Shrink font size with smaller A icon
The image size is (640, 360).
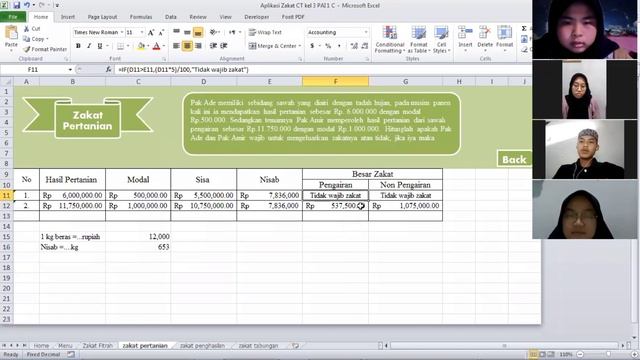pyautogui.click(x=161, y=32)
